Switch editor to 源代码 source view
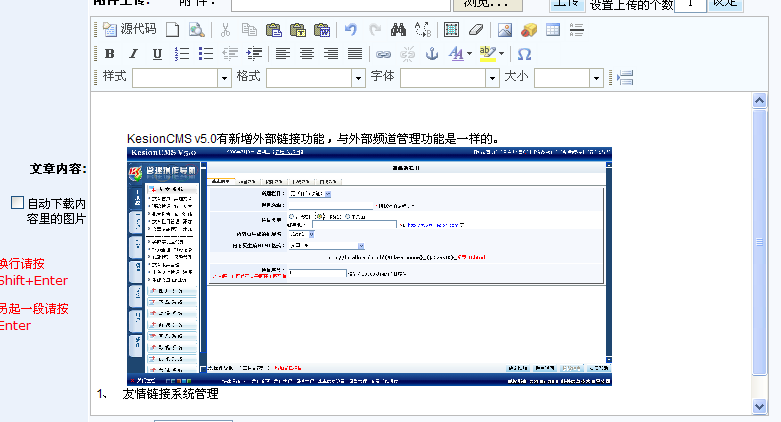The image size is (781, 422). point(130,29)
